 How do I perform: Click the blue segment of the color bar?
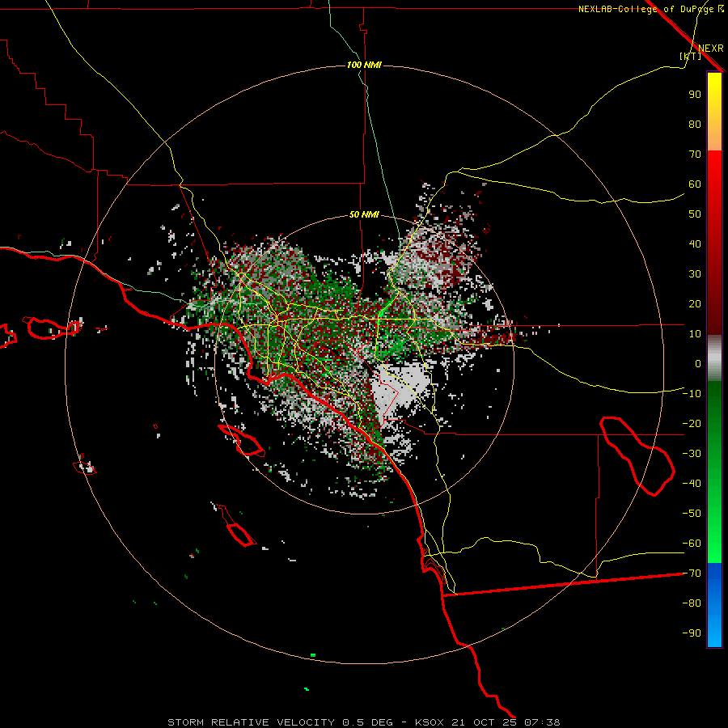pyautogui.click(x=714, y=605)
